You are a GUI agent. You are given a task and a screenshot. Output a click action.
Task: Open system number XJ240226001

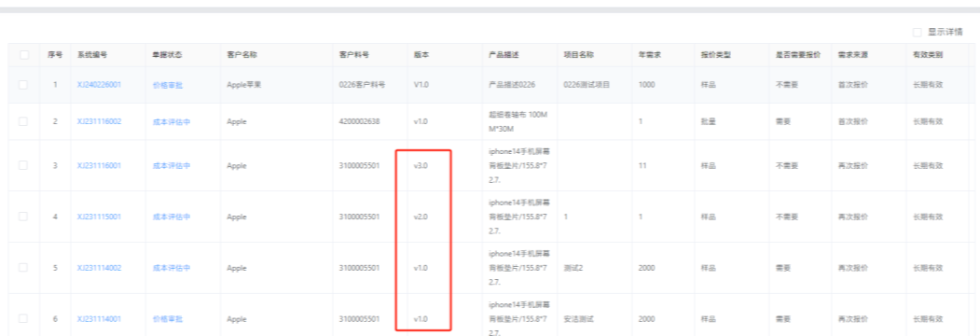tap(100, 85)
